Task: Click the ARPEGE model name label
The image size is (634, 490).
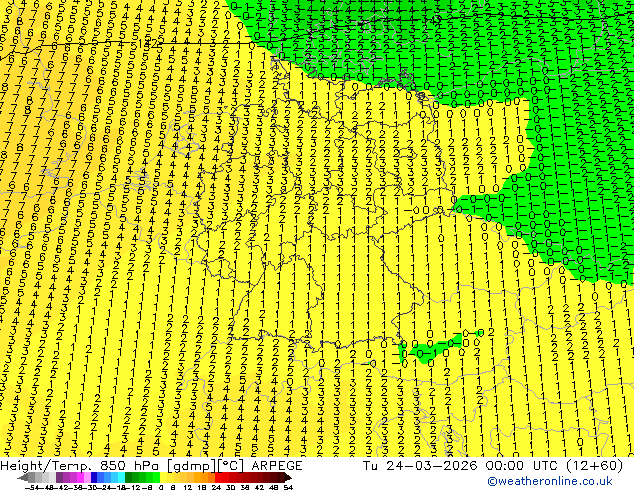Action: (277, 466)
